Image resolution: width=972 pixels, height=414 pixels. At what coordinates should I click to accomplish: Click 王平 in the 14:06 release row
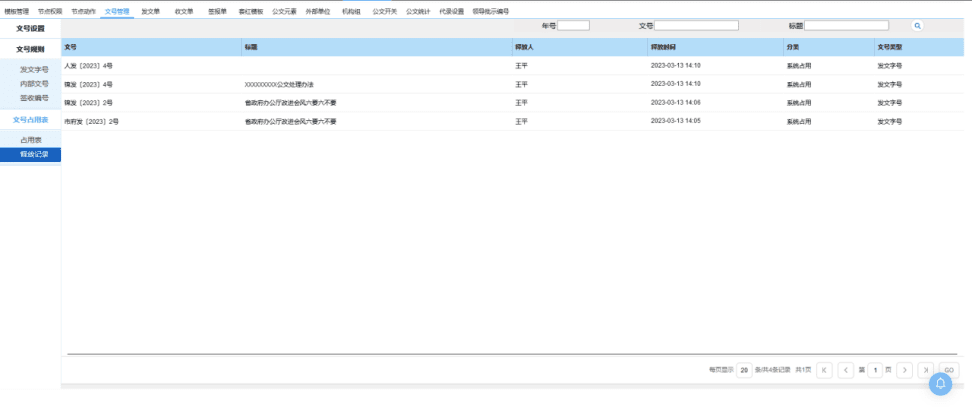pos(521,103)
